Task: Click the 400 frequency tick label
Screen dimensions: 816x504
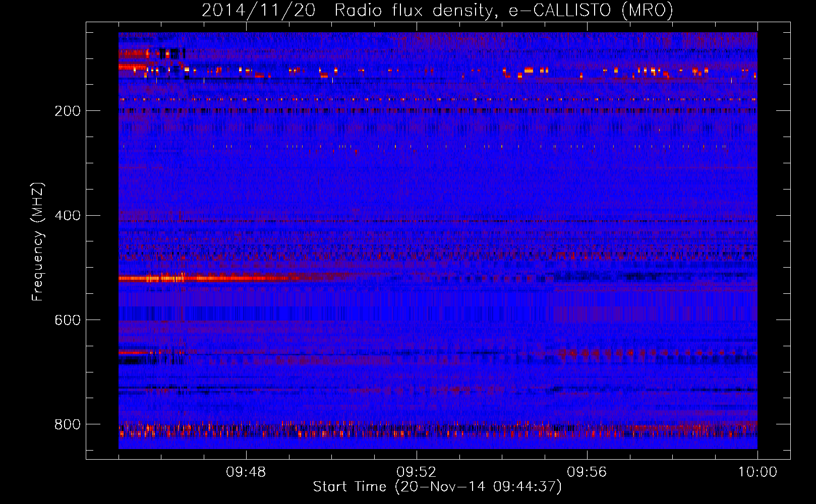Action: [x=68, y=216]
